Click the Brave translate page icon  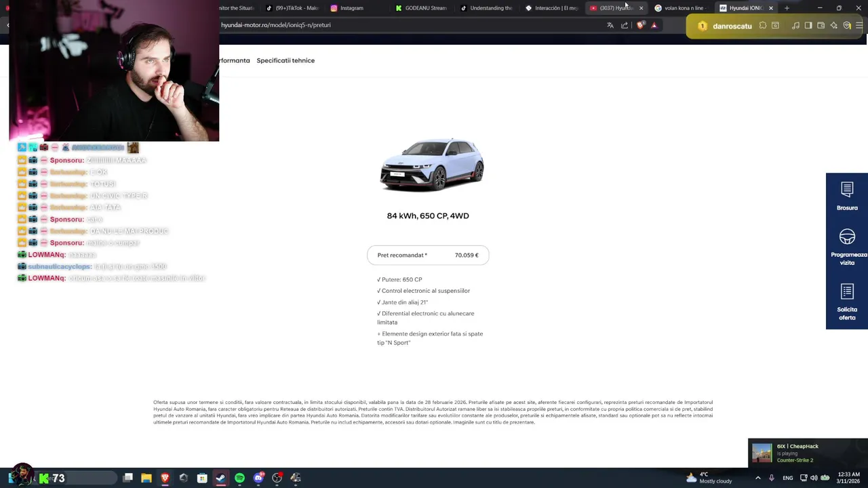pos(610,25)
